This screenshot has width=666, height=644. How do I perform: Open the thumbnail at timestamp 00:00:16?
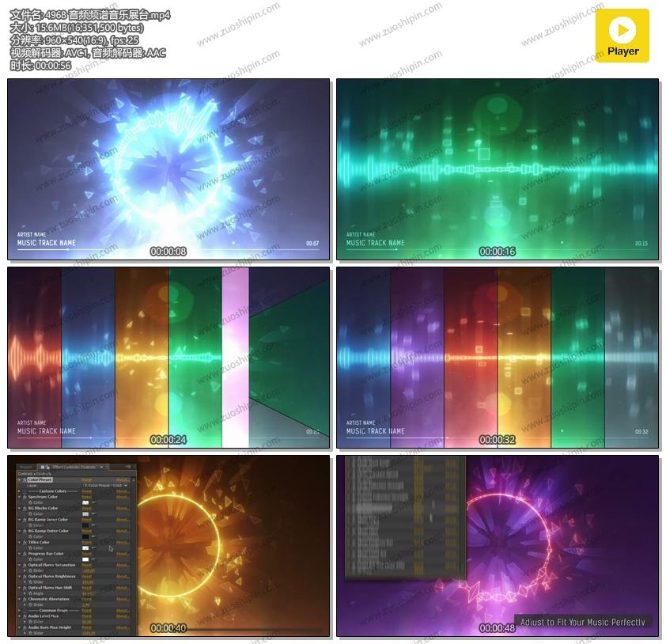[498, 169]
